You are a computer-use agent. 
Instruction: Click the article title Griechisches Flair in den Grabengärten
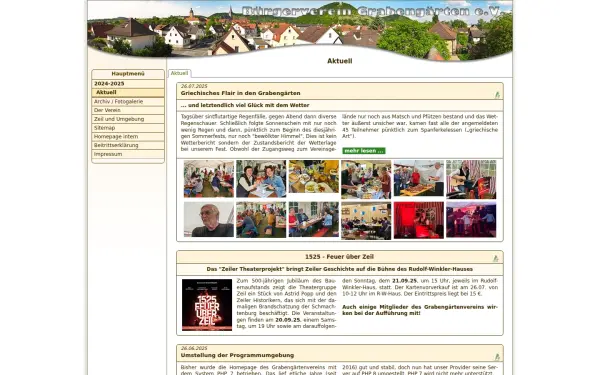[240, 93]
